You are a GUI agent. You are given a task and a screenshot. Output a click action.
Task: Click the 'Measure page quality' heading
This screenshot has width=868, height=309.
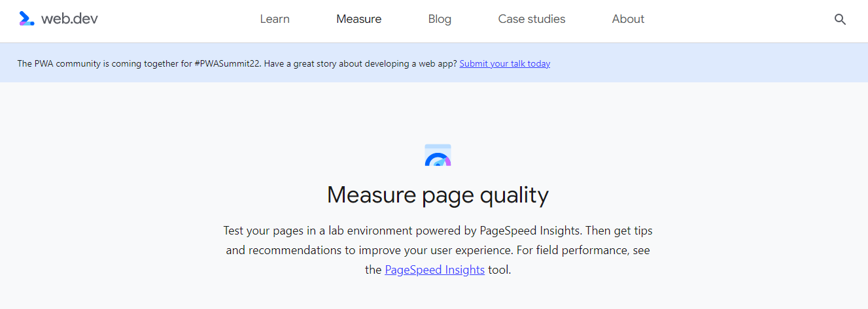(438, 195)
